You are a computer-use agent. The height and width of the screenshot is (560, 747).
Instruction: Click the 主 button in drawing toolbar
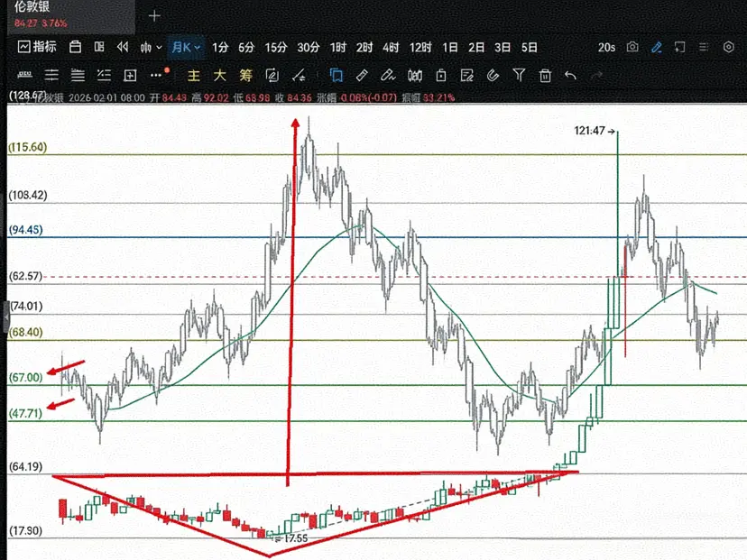[193, 75]
